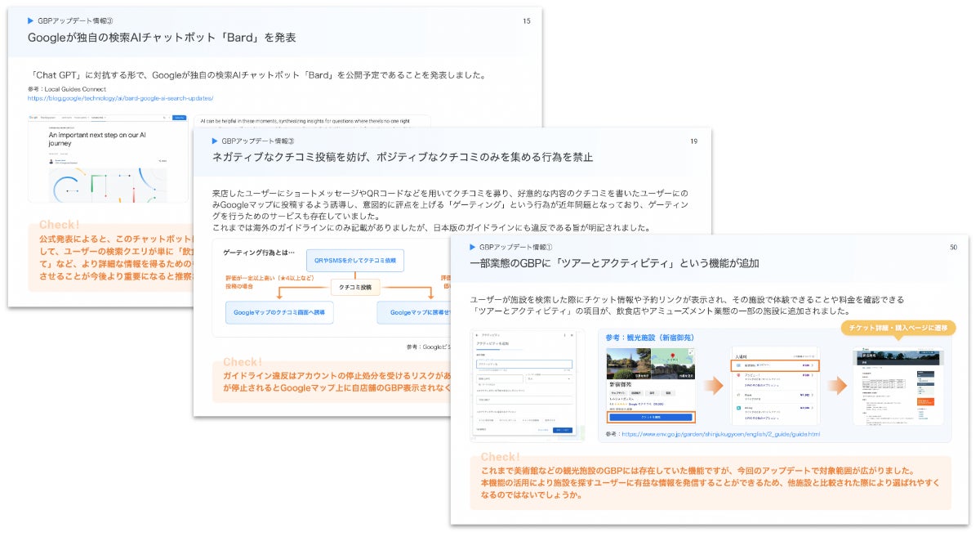Screen dimensions: 980x537
Task: Click the orange チケット詳細・購入ページに遷移 bubble
Action: click(x=898, y=328)
